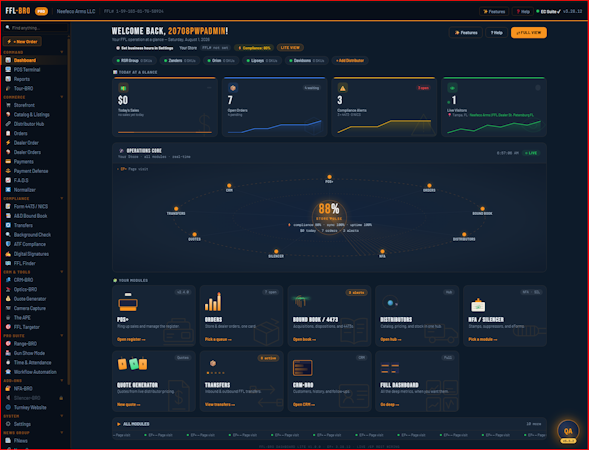Collapse the PRO SUITE sidebar section
589x450 pixels.
pos(62,335)
